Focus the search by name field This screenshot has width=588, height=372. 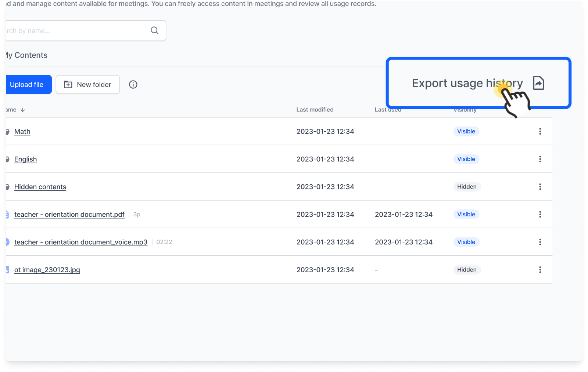86,31
